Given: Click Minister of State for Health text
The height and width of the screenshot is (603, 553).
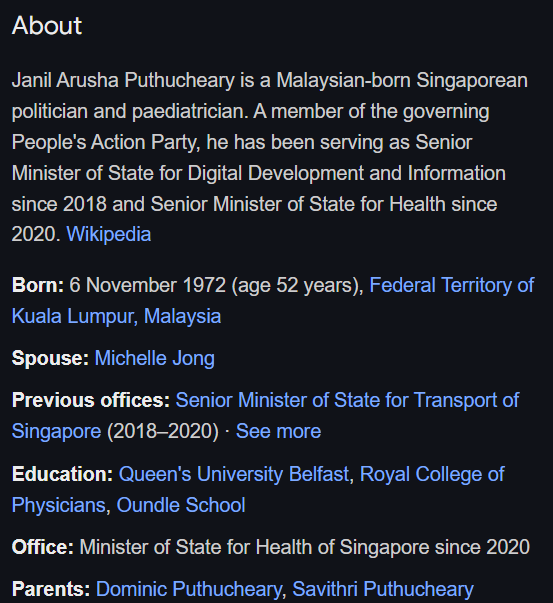Looking at the screenshot, I should point(207,547).
